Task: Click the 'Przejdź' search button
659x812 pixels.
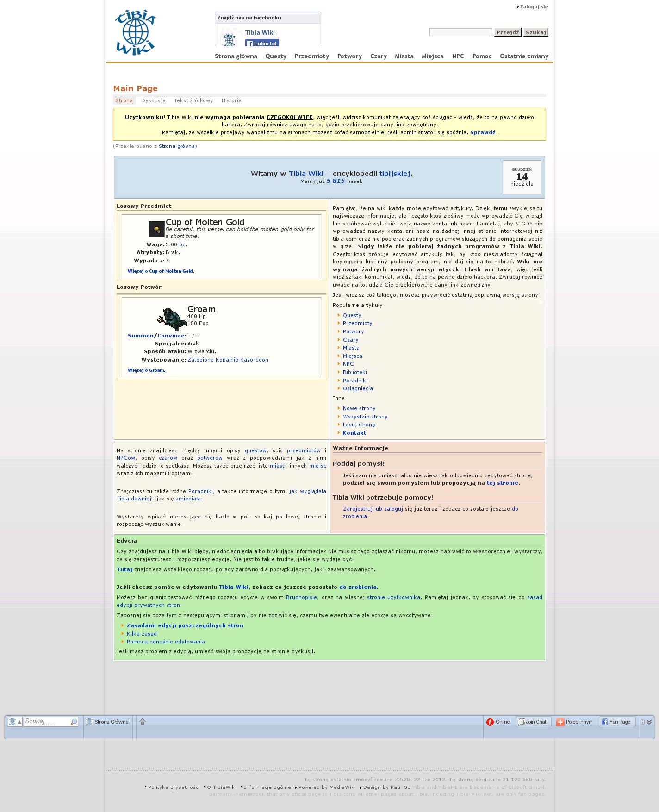Action: (x=508, y=32)
